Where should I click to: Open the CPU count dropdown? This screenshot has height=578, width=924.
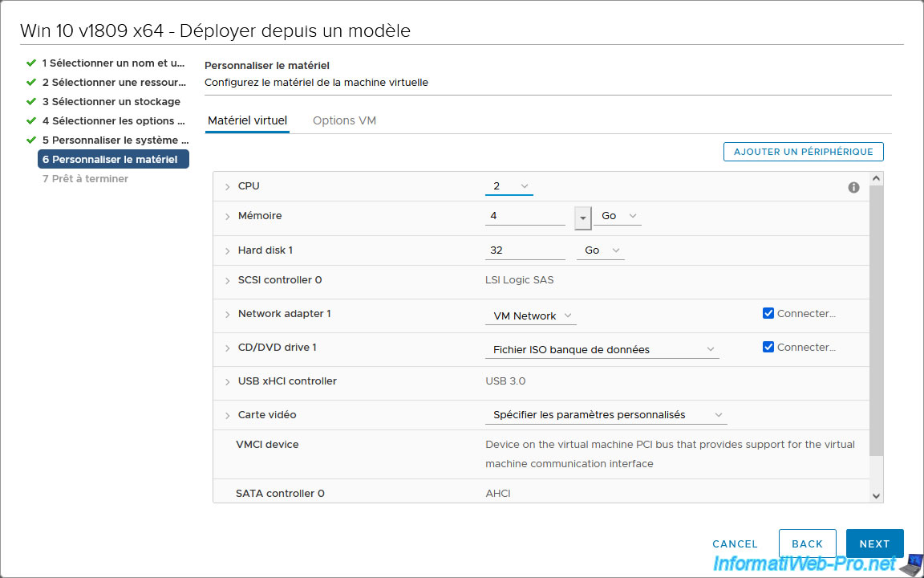[x=509, y=186]
